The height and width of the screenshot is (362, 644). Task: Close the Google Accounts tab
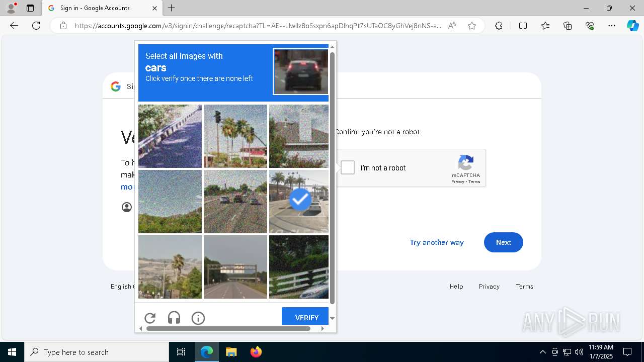pyautogui.click(x=154, y=8)
